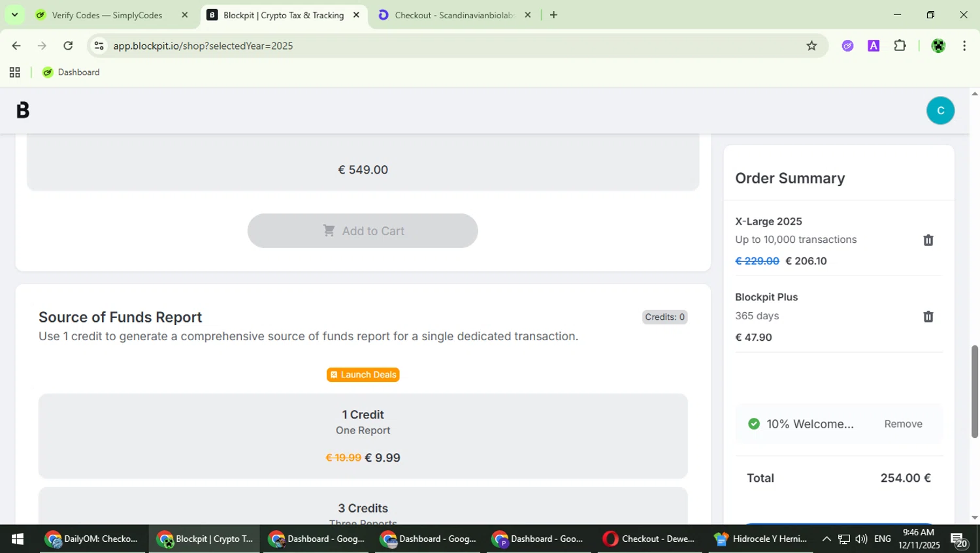Select the 3 Credits package card
980x553 pixels.
363,507
